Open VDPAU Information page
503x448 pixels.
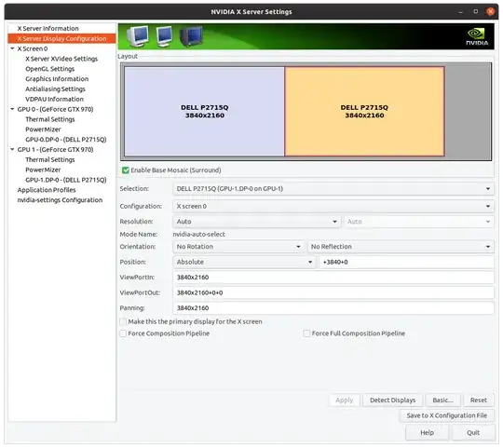click(54, 99)
